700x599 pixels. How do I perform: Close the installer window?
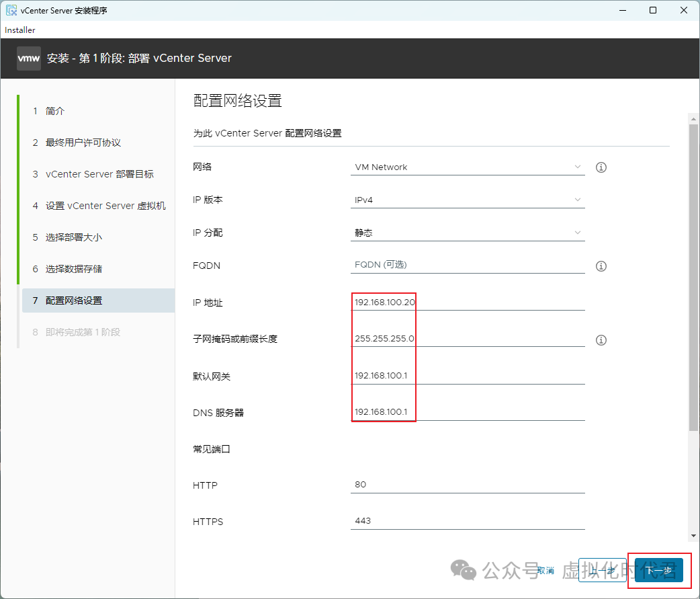(683, 10)
